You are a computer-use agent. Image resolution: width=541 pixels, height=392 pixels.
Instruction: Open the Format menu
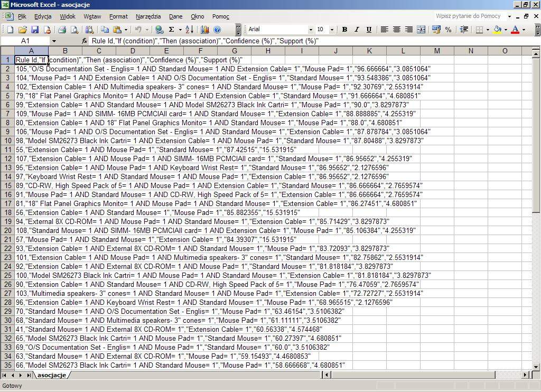pos(118,16)
